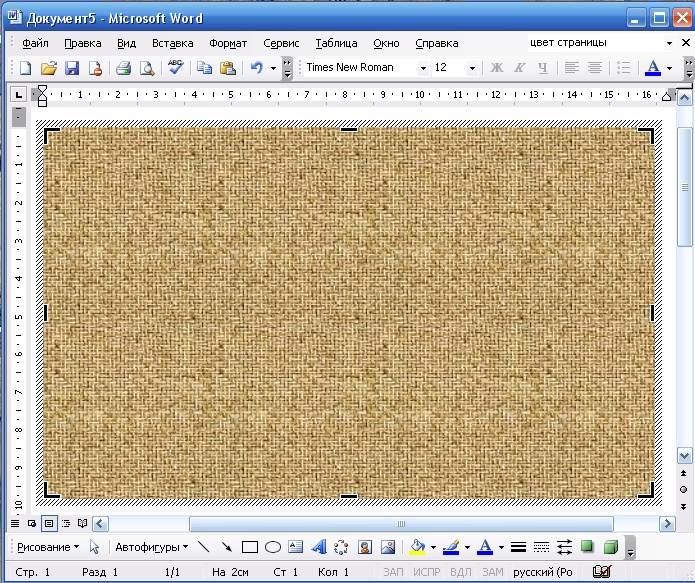Toggle center alignment
The image size is (695, 583).
click(x=594, y=68)
